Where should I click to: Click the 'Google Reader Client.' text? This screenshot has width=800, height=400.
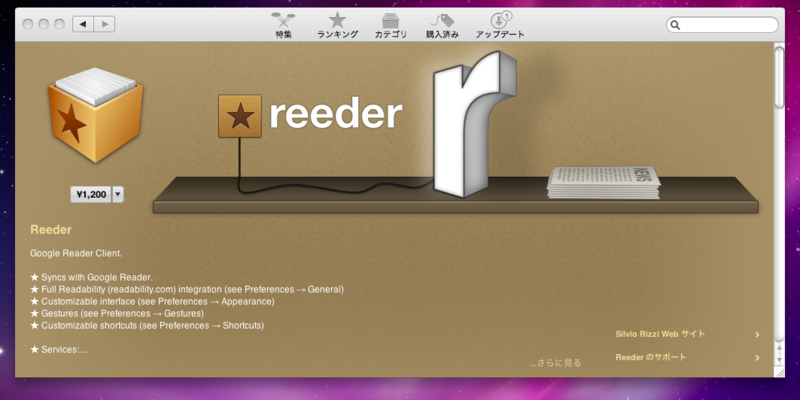(x=76, y=253)
